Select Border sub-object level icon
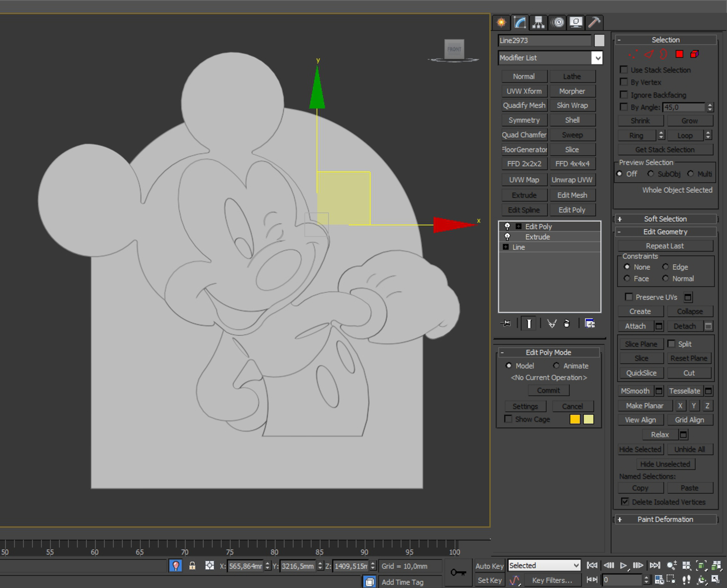Screen dimensions: 727x588 pos(664,54)
